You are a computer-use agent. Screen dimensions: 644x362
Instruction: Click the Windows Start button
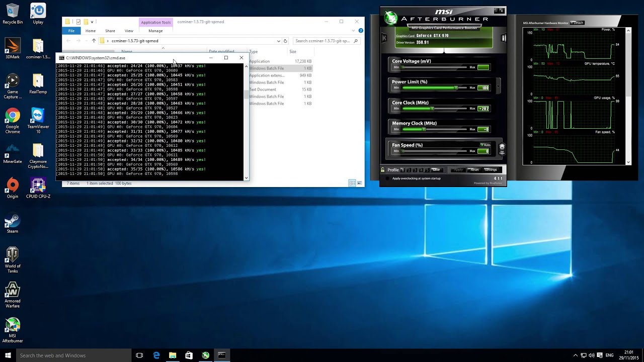click(8, 355)
